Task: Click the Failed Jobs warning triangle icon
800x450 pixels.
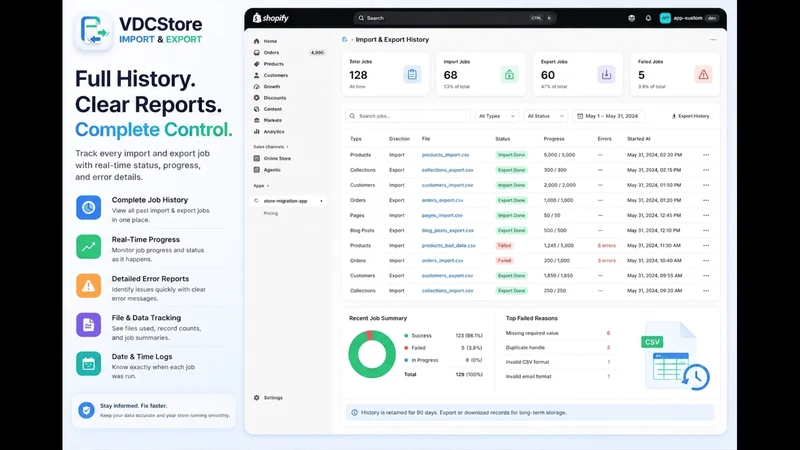Action: click(x=704, y=74)
